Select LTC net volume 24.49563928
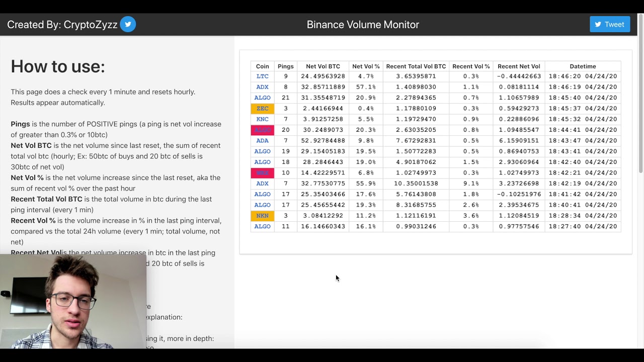The image size is (644, 362). [x=323, y=76]
